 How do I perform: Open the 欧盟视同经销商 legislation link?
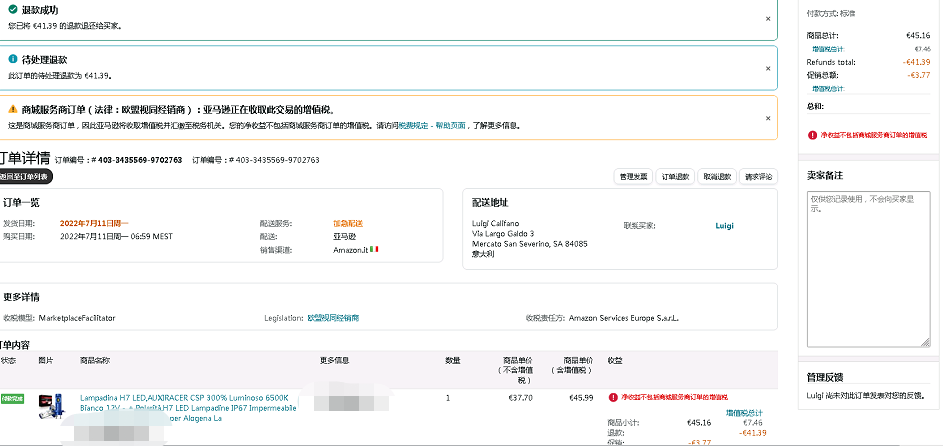pos(333,318)
